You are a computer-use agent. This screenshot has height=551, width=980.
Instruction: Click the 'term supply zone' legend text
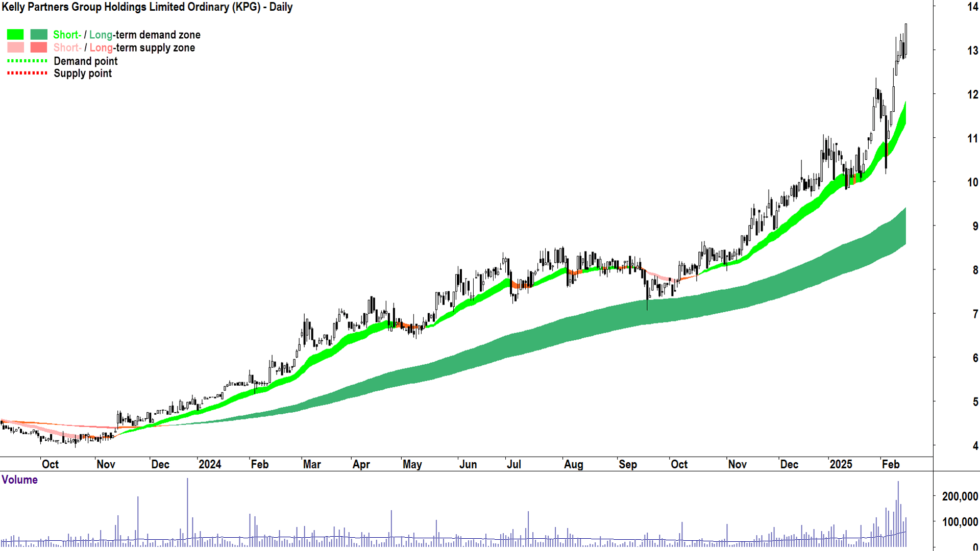[x=155, y=47]
